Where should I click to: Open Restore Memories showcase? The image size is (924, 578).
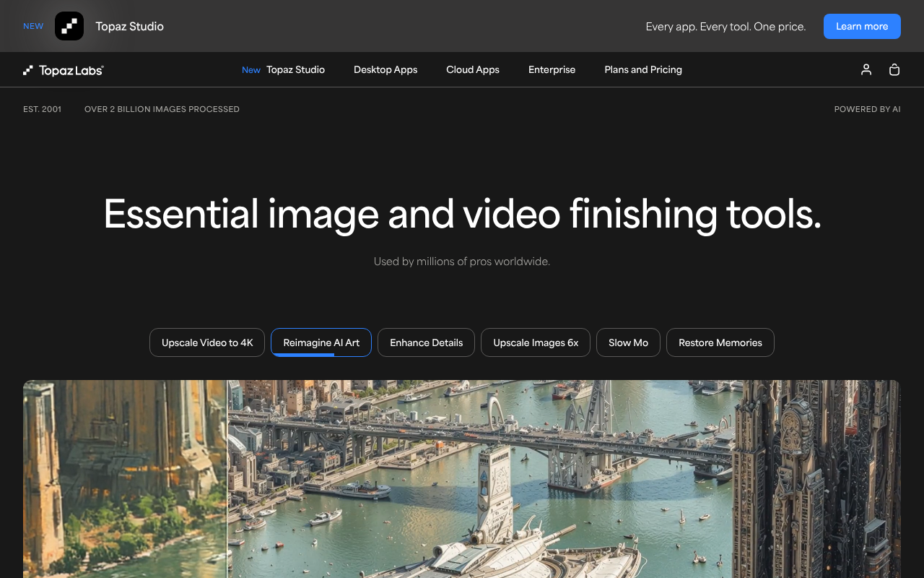click(720, 342)
